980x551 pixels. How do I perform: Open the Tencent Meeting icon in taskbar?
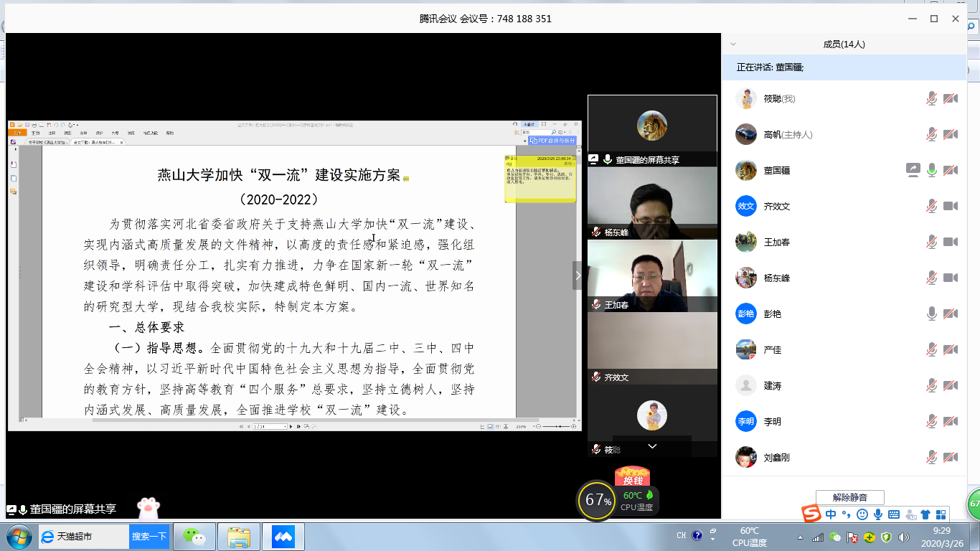coord(283,537)
